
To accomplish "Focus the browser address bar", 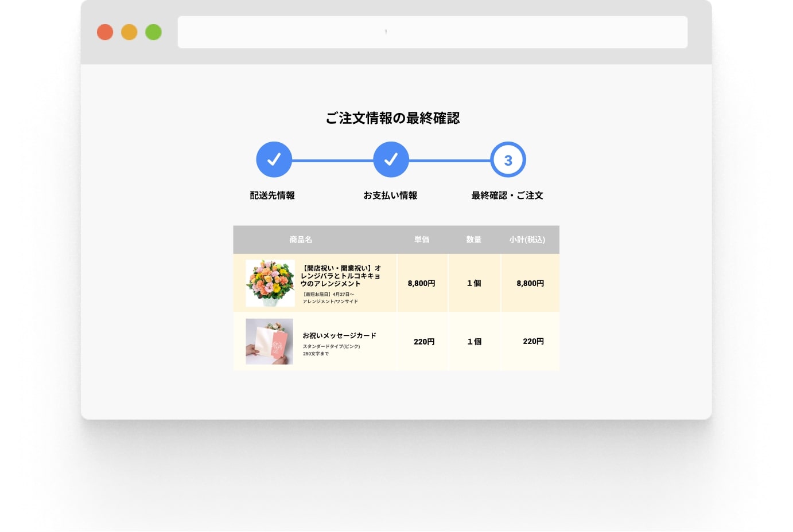I will click(x=432, y=32).
